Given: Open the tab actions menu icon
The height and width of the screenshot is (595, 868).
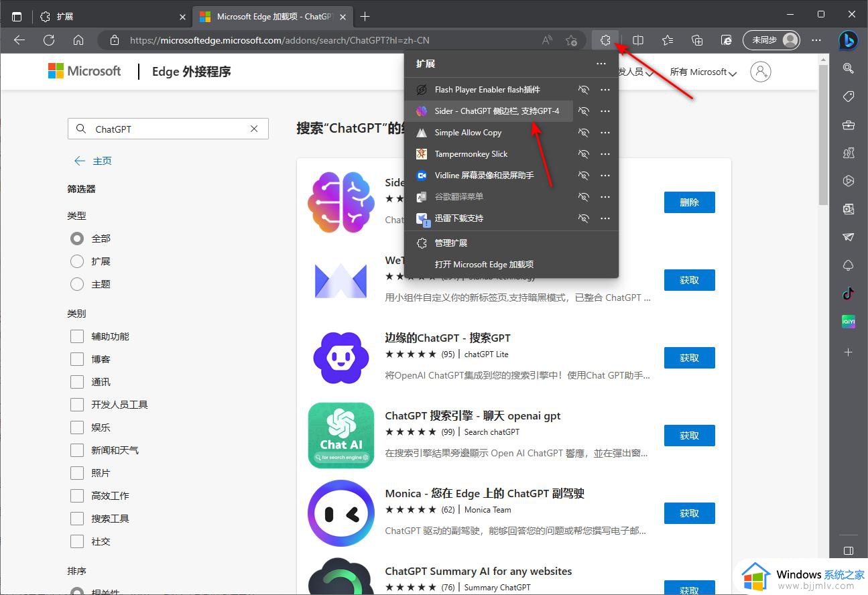Looking at the screenshot, I should [x=17, y=16].
